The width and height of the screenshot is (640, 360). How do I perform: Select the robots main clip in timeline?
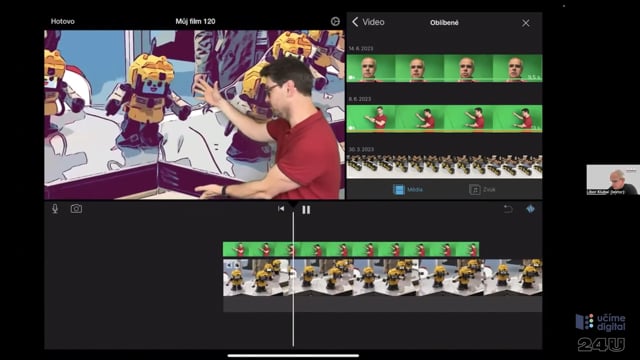[x=382, y=277]
